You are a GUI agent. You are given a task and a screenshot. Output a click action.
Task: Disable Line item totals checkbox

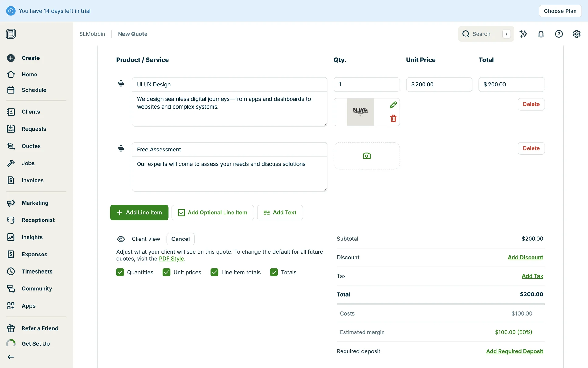click(x=214, y=272)
